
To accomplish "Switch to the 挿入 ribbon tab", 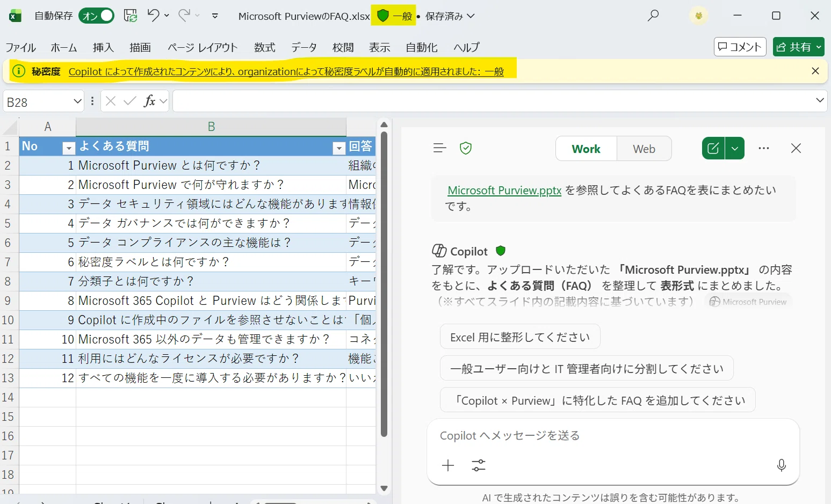I will pos(103,47).
